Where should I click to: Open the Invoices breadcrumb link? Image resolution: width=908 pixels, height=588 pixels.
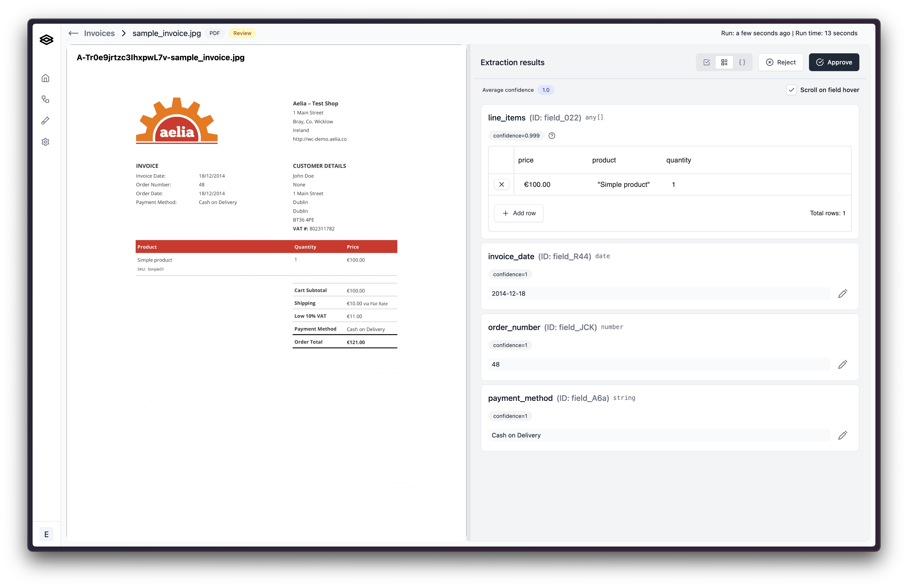(x=99, y=33)
